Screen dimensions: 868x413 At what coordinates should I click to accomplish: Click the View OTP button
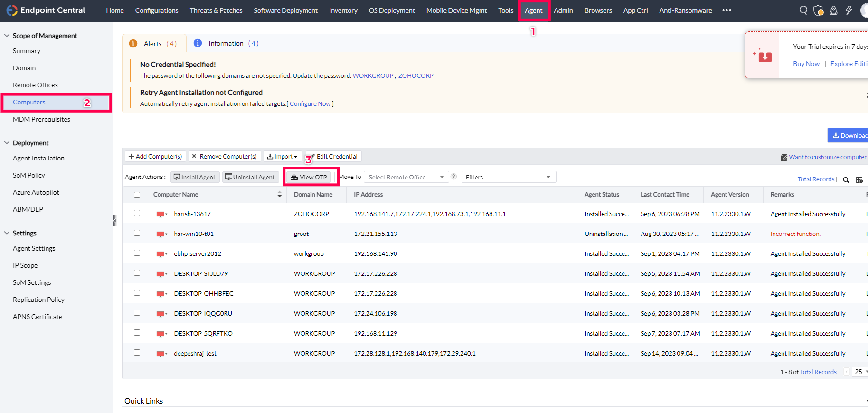[309, 177]
